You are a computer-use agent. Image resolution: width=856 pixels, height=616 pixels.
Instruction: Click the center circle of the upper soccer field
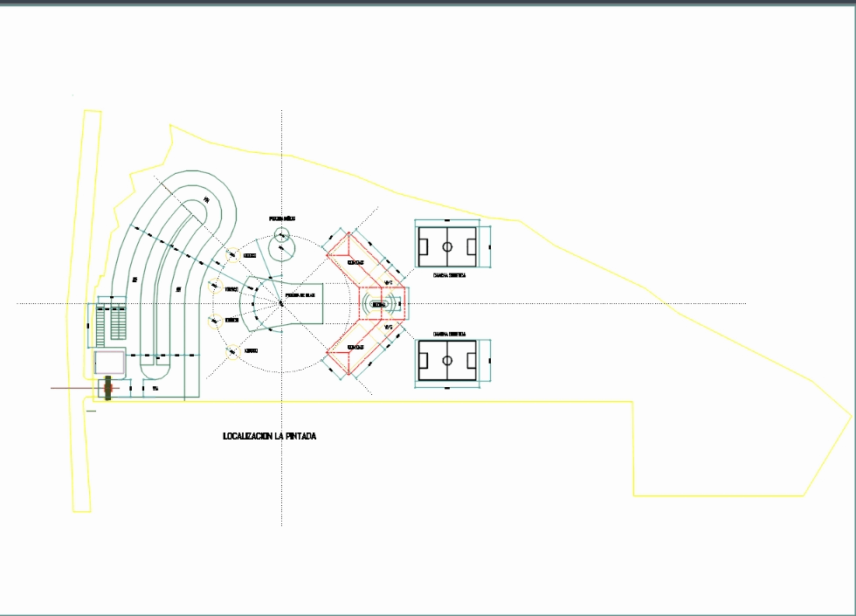[x=447, y=247]
